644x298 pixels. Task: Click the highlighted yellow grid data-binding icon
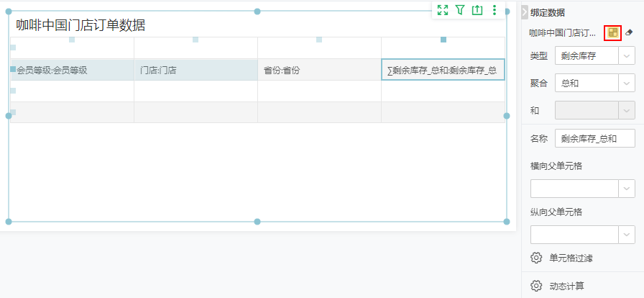point(612,33)
